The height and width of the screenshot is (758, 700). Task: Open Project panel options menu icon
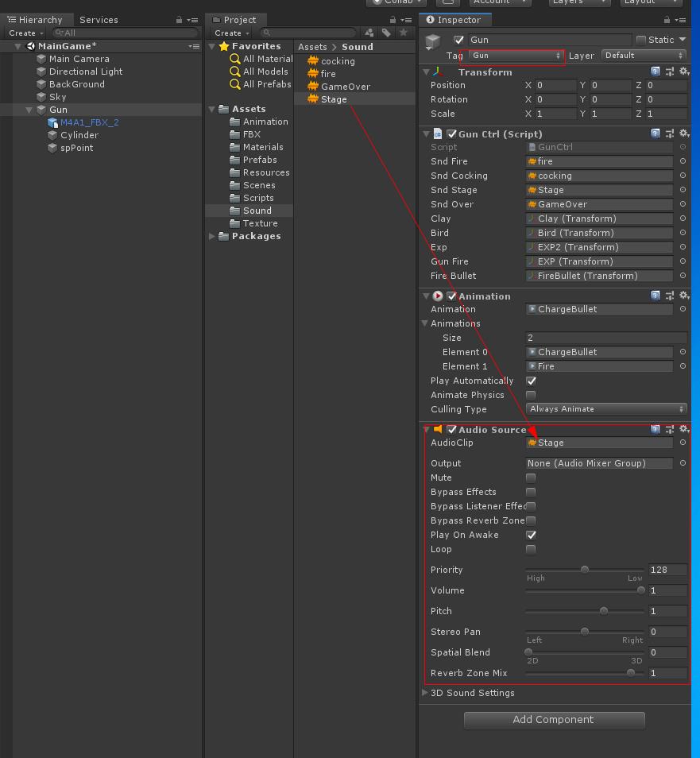coord(407,20)
